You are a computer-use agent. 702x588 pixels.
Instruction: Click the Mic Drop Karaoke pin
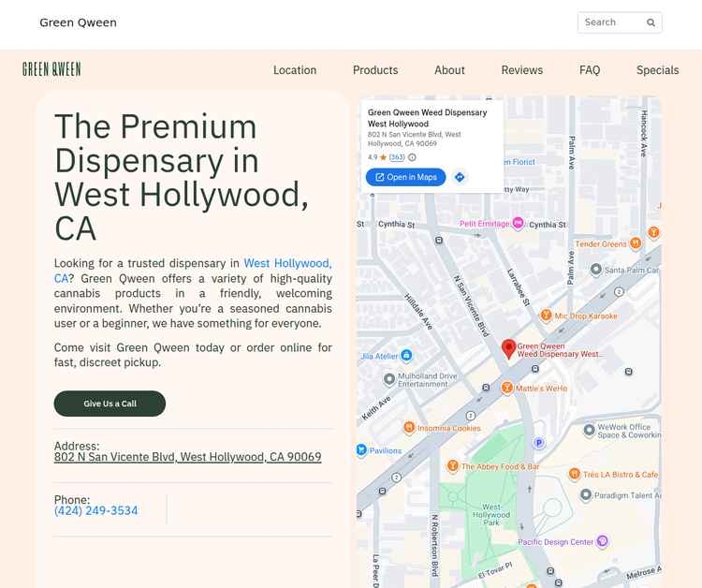point(546,315)
